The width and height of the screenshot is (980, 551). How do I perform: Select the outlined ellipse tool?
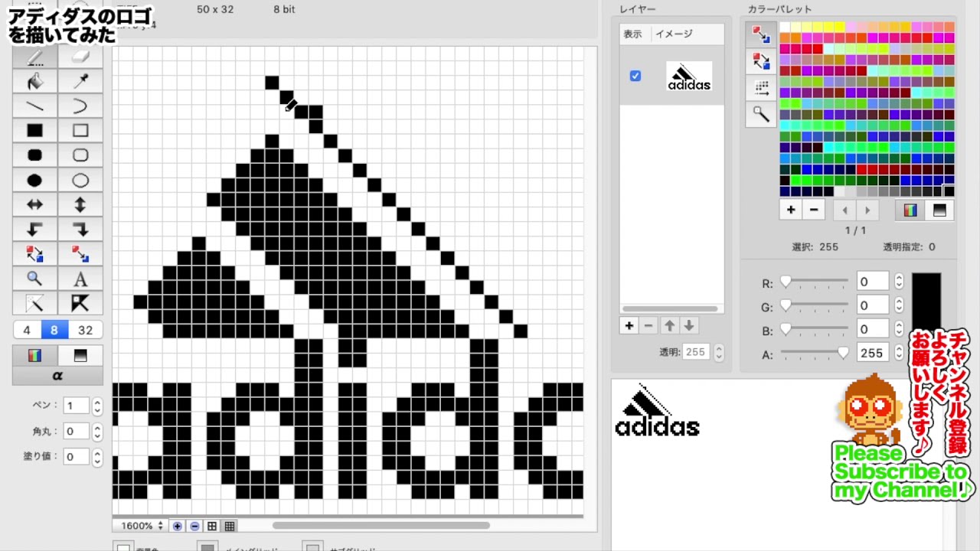coord(80,181)
